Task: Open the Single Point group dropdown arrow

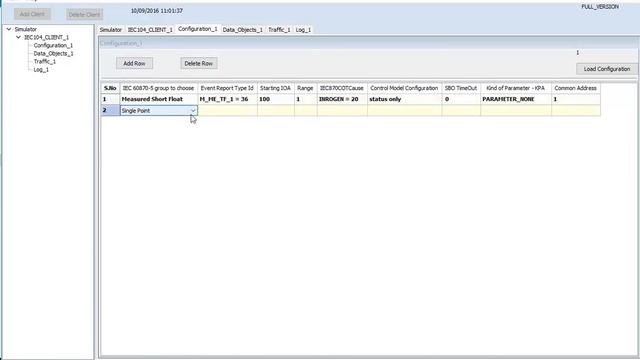Action: point(193,111)
